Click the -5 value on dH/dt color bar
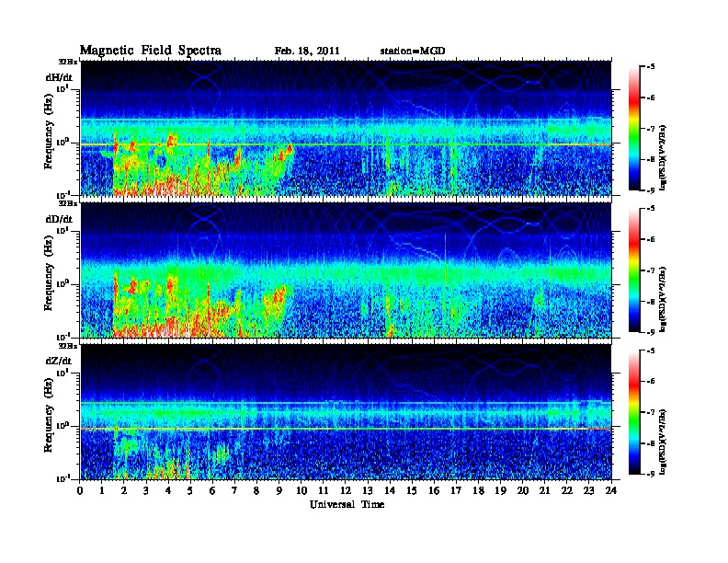Screen dimensions: 728x563 [651, 66]
